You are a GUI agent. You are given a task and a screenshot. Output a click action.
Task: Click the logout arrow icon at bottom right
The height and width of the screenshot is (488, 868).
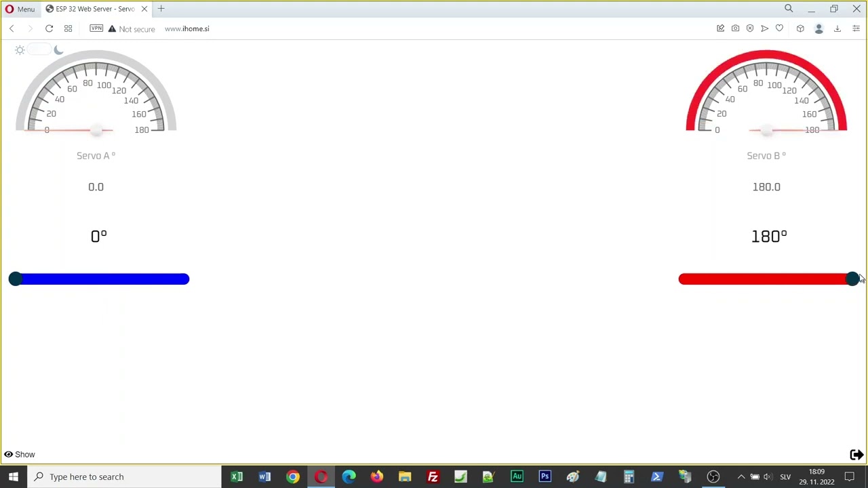point(856,455)
